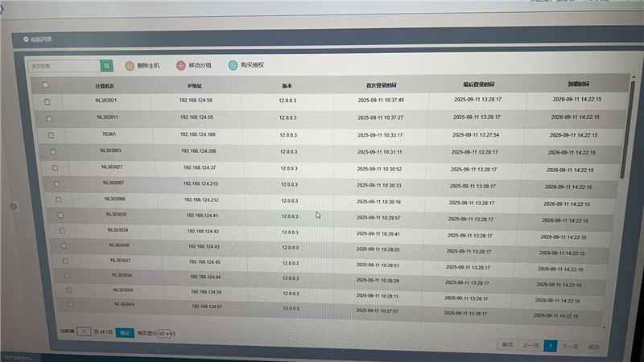The image size is (644, 362).
Task: Focus the full-text search input field
Action: [x=63, y=66]
